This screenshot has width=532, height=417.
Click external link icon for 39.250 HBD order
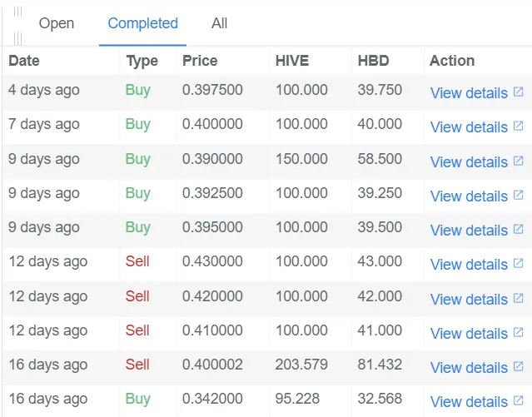point(518,195)
